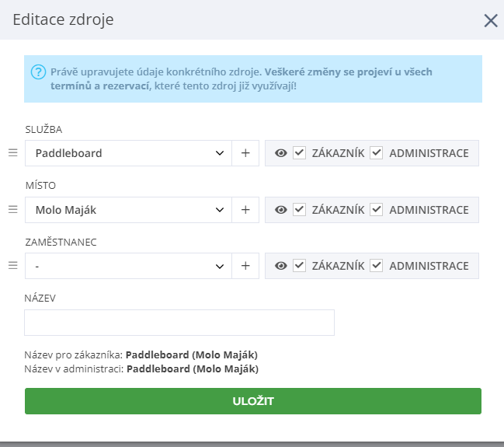Click the drag handle beside Místo row
Viewport: 504px width, 447px height.
(x=12, y=209)
